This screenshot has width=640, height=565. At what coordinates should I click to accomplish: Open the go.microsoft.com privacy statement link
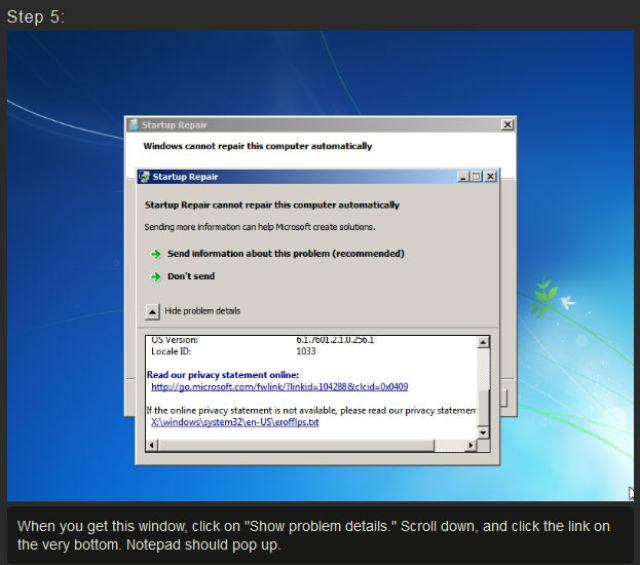pyautogui.click(x=279, y=386)
